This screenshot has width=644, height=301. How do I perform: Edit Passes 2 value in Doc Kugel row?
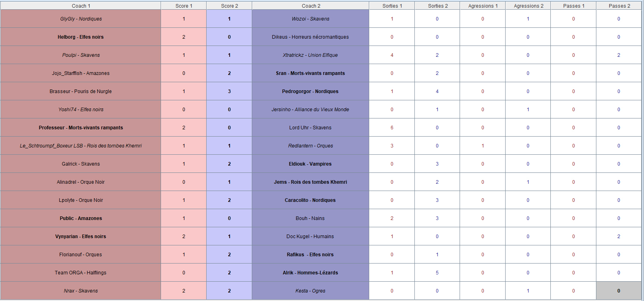point(619,237)
